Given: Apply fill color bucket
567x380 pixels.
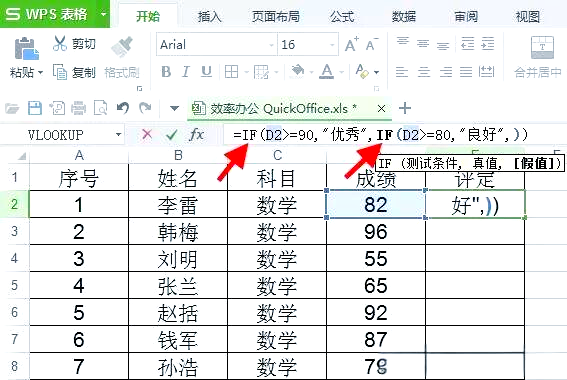Looking at the screenshot, I should click(x=297, y=71).
